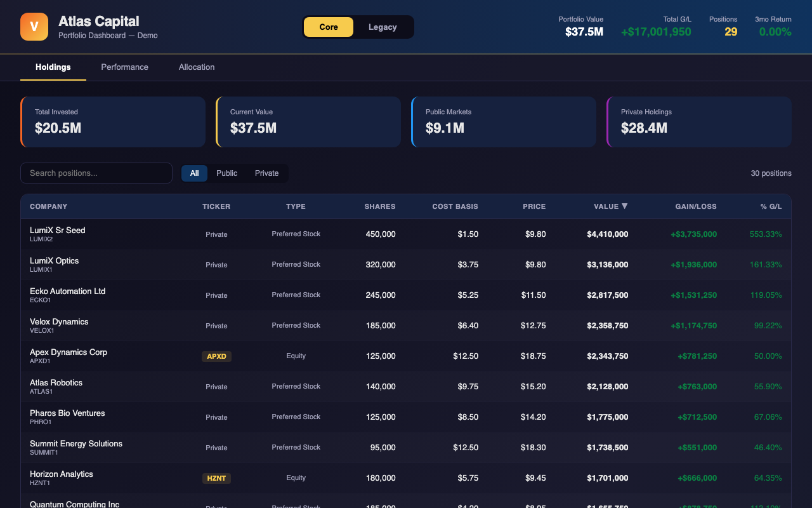Click the 3mo Return 0.00% stat
The image size is (812, 508).
pyautogui.click(x=773, y=27)
